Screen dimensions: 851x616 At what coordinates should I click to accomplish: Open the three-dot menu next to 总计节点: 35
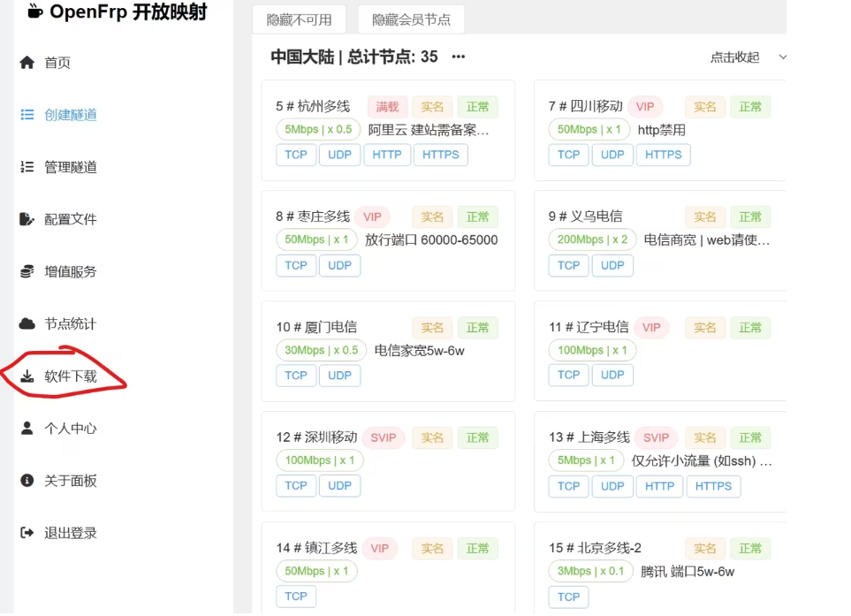pyautogui.click(x=459, y=57)
